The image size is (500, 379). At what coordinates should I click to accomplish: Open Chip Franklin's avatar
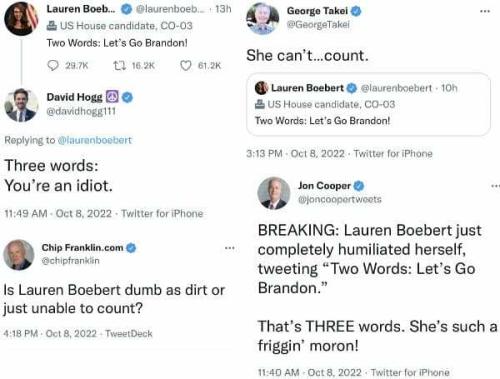tap(19, 255)
